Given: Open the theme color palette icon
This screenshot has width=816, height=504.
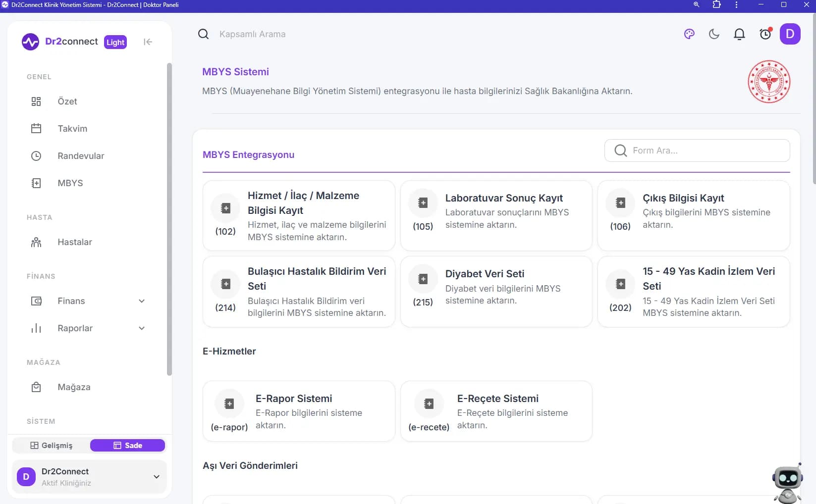Looking at the screenshot, I should tap(689, 34).
